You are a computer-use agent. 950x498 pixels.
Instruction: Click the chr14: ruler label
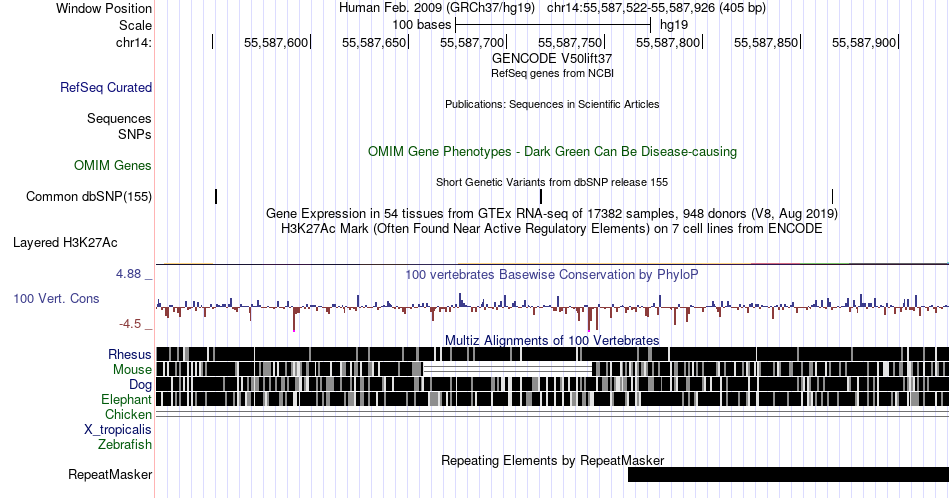pyautogui.click(x=134, y=42)
